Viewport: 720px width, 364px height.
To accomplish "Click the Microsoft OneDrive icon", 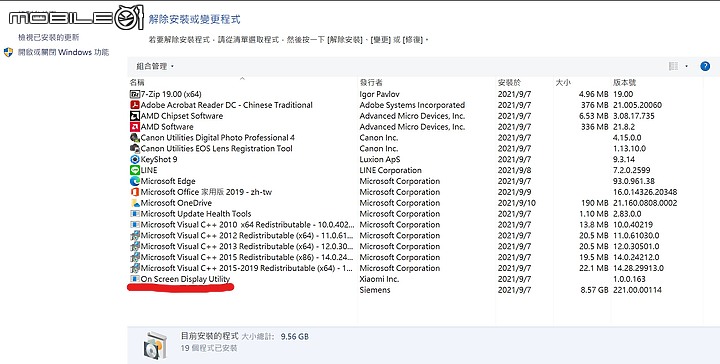I will (135, 203).
